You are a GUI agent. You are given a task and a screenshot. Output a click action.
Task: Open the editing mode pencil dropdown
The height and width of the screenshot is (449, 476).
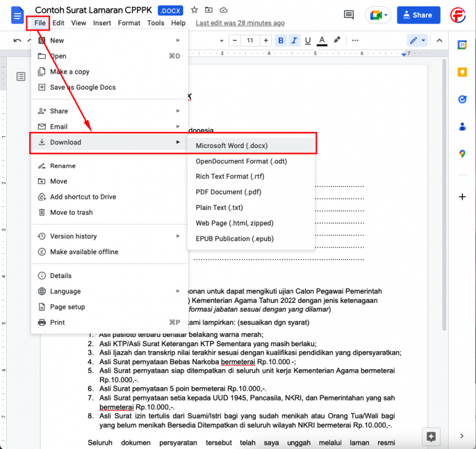click(417, 40)
